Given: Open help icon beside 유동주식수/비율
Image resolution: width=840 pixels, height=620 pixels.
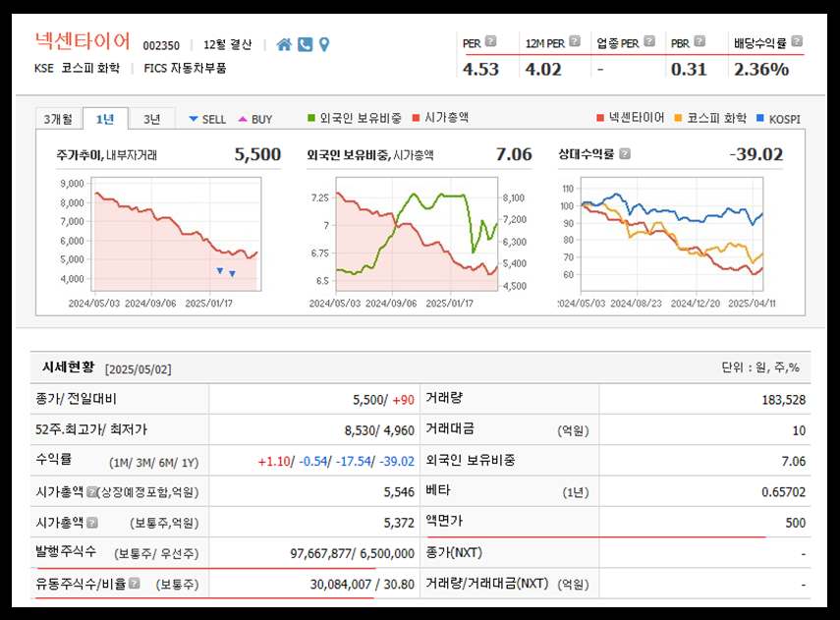Looking at the screenshot, I should pyautogui.click(x=135, y=584).
